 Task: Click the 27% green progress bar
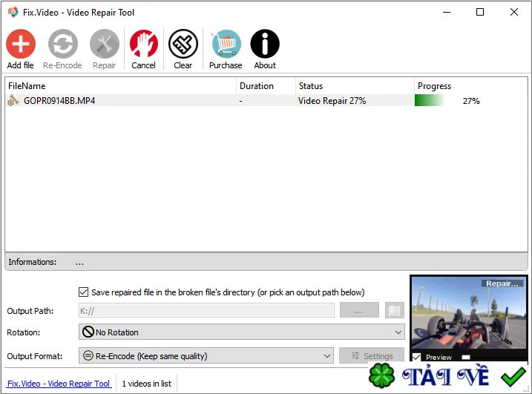coord(430,100)
